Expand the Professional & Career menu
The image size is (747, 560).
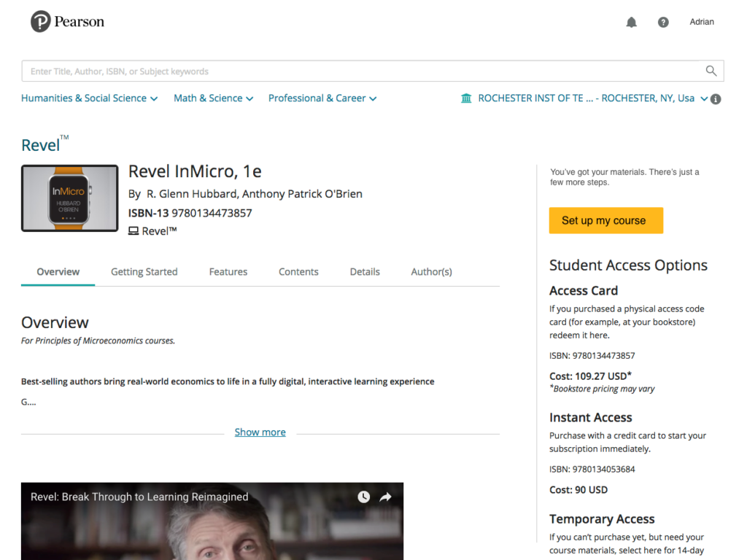point(322,98)
